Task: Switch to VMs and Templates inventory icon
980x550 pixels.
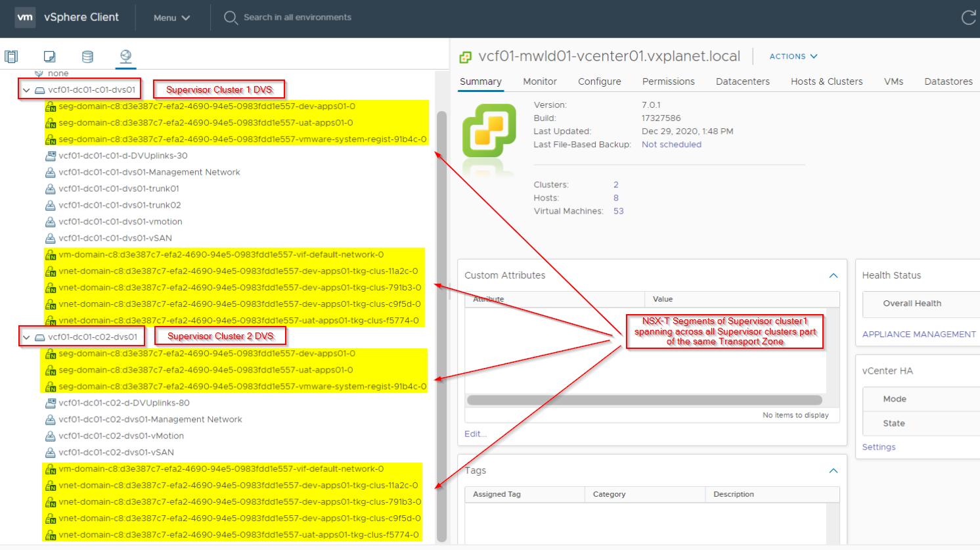Action: point(49,57)
